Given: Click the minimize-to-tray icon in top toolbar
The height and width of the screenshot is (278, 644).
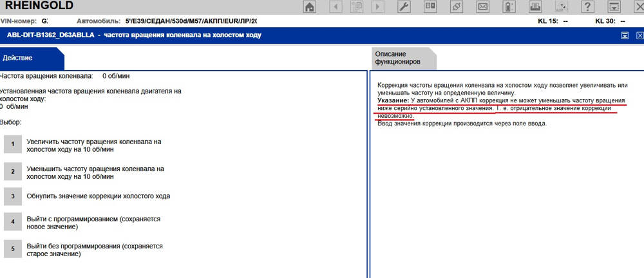Looking at the screenshot, I should point(614,7).
